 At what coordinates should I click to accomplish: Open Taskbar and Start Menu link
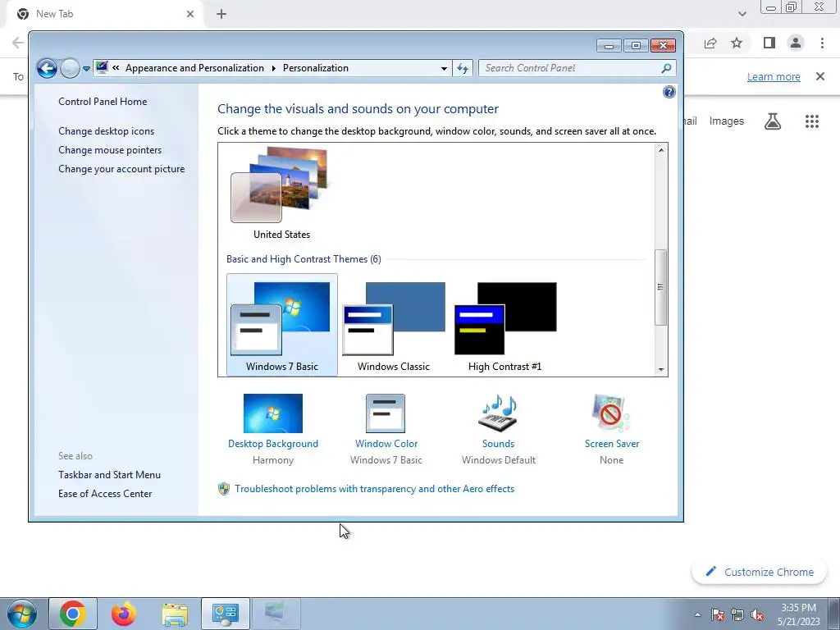[109, 475]
